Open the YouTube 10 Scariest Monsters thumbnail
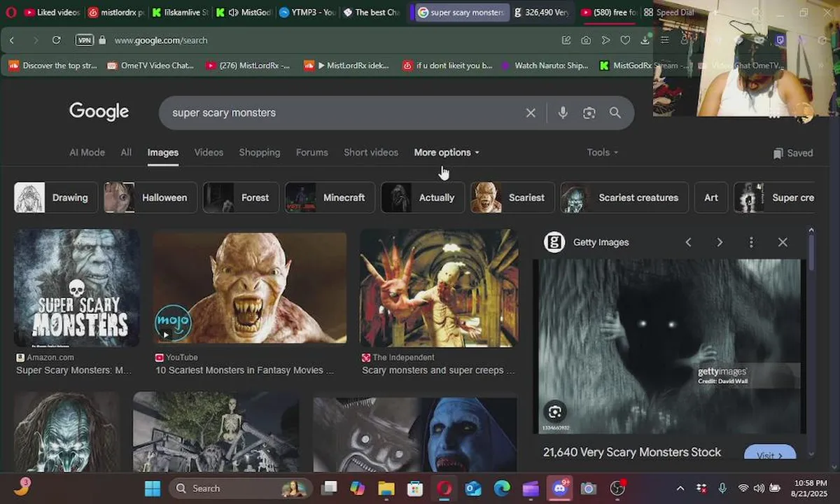The width and height of the screenshot is (840, 504). pyautogui.click(x=250, y=288)
